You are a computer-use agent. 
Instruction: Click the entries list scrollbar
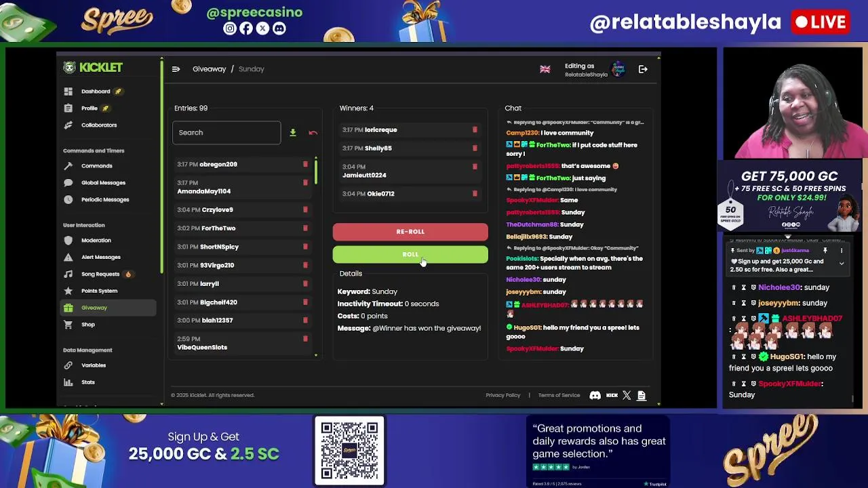(x=315, y=173)
